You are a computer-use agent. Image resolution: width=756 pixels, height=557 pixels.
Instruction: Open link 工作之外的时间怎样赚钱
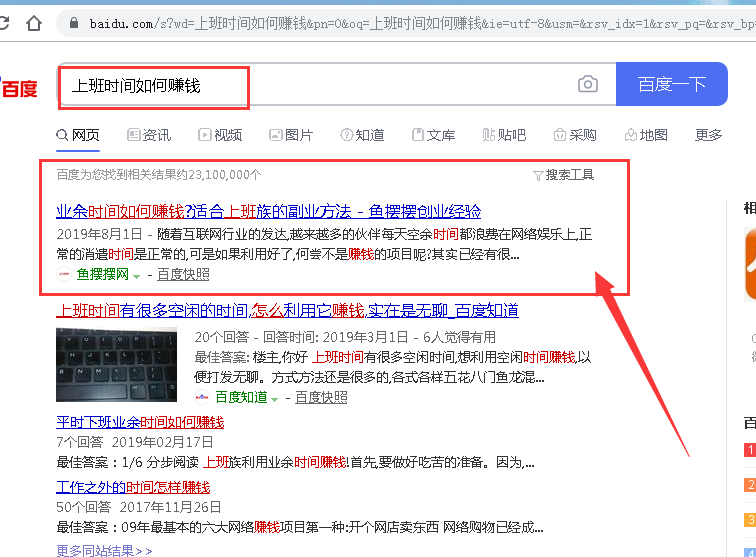pyautogui.click(x=133, y=487)
